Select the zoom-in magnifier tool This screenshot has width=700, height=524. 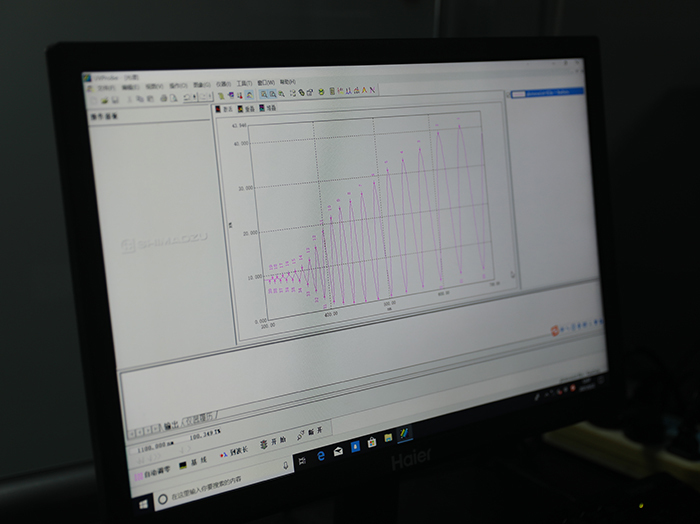(x=263, y=93)
